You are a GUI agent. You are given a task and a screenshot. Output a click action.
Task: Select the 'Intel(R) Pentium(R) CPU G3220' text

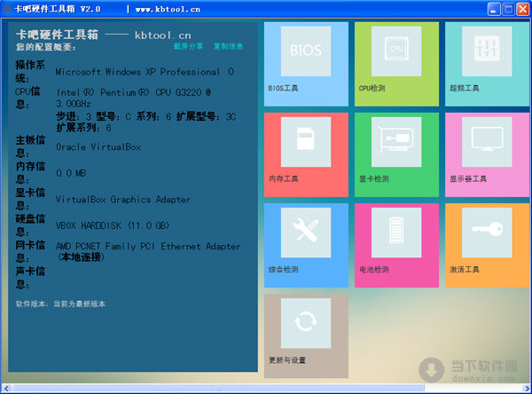coord(129,92)
